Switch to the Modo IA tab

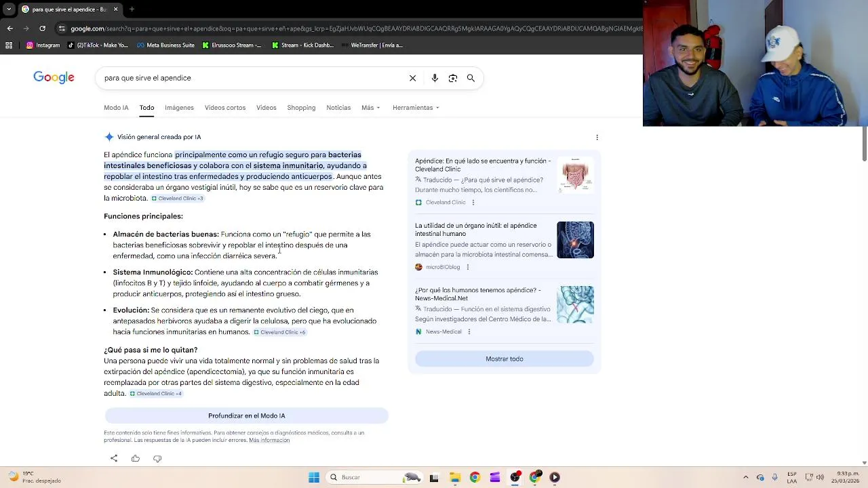click(116, 108)
